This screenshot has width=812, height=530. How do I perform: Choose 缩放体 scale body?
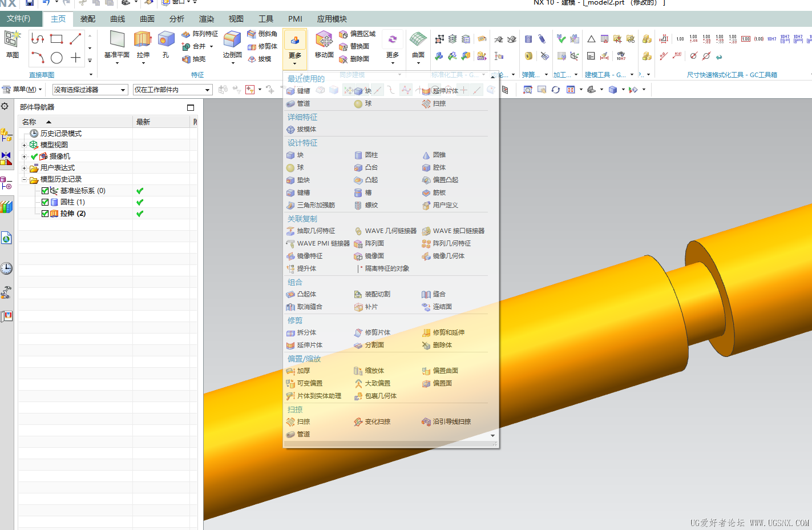370,371
